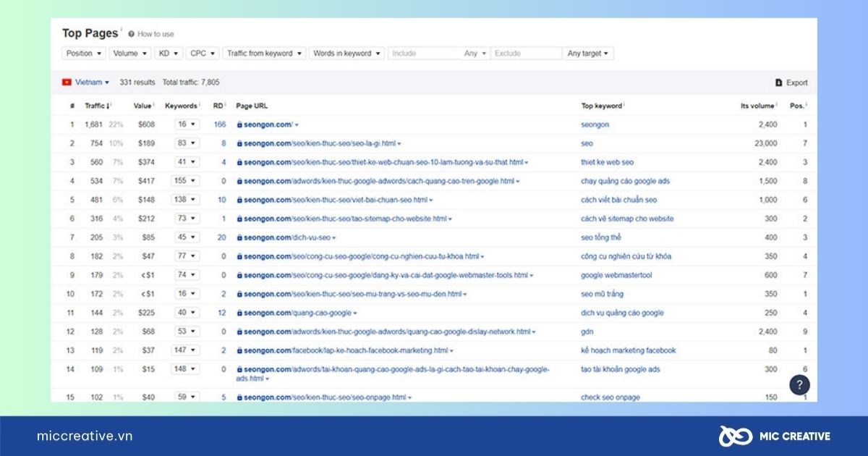This screenshot has width=868, height=456.
Task: Expand URL menu arrow for seongon.com/quang-cao-google
Action: (354, 313)
